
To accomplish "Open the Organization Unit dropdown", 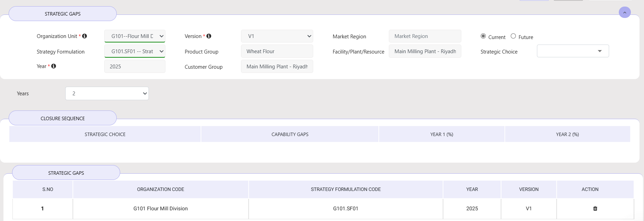I will [135, 36].
